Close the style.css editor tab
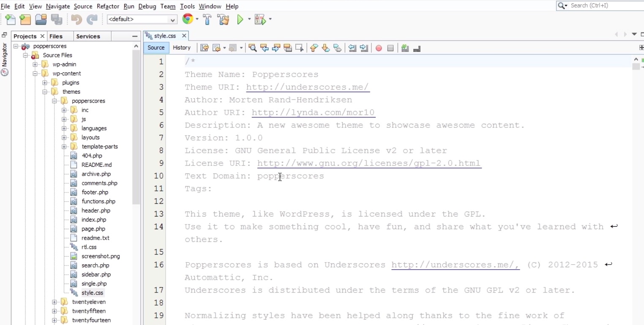The height and width of the screenshot is (325, 644). (x=184, y=36)
